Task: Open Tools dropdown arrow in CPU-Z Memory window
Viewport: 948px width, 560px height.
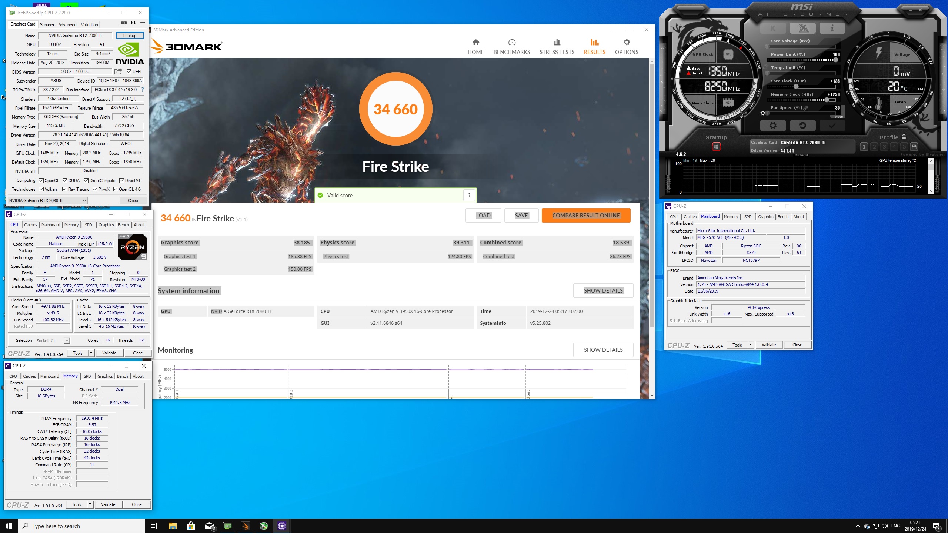Action: click(x=90, y=504)
